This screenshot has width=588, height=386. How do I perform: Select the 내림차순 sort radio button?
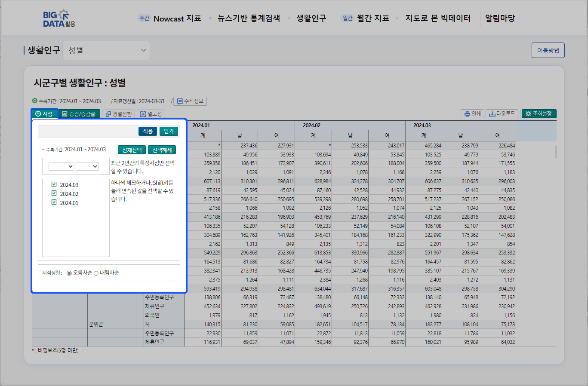[96, 273]
